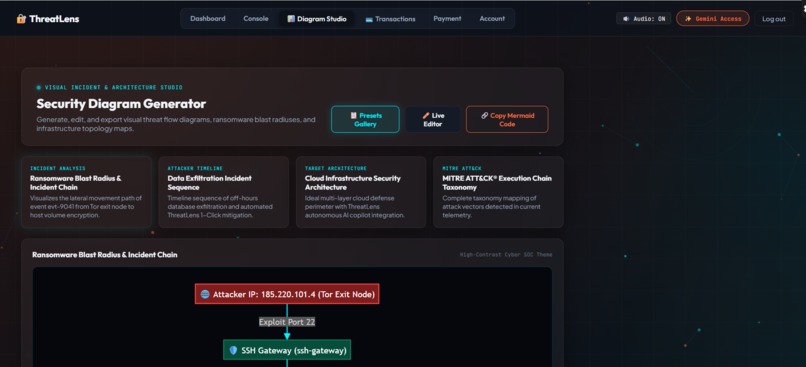This screenshot has height=367, width=806.
Task: Click the SSH Gateway node
Action: [287, 350]
